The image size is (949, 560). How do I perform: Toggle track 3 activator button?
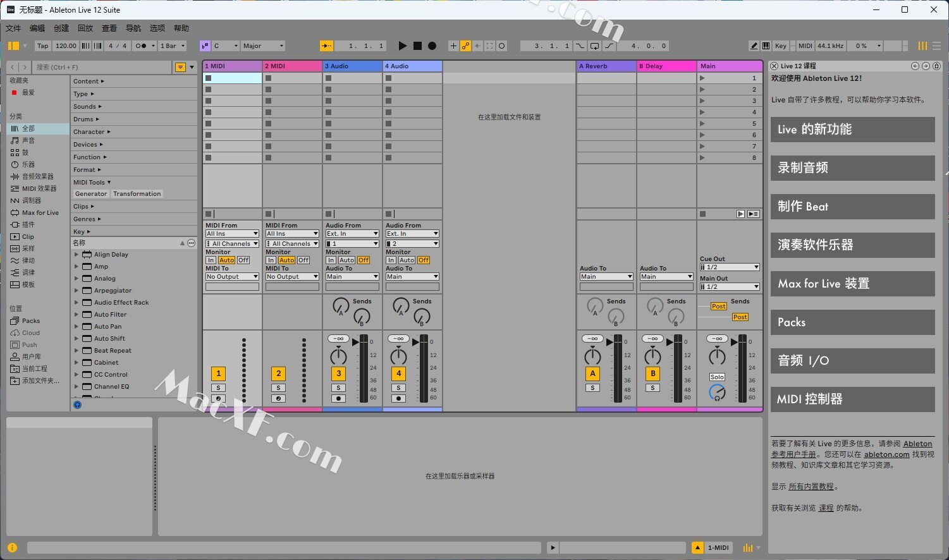click(x=339, y=374)
